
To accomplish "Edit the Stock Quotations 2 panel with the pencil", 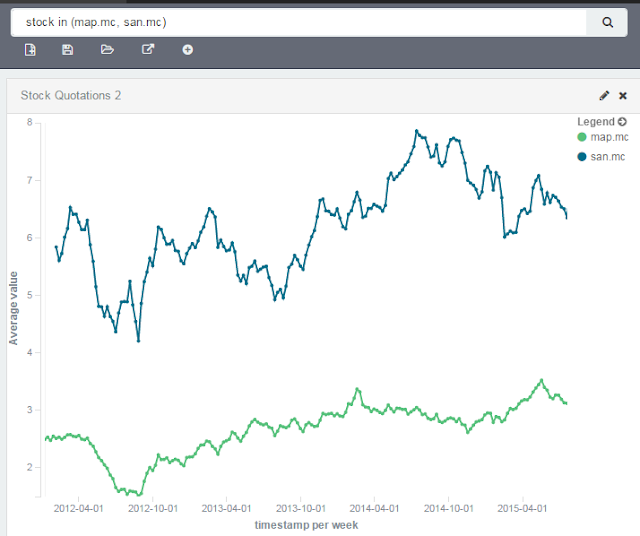I will pos(604,96).
